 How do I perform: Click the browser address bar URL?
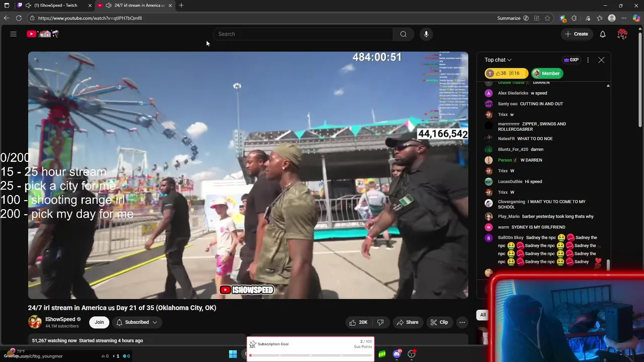90,18
